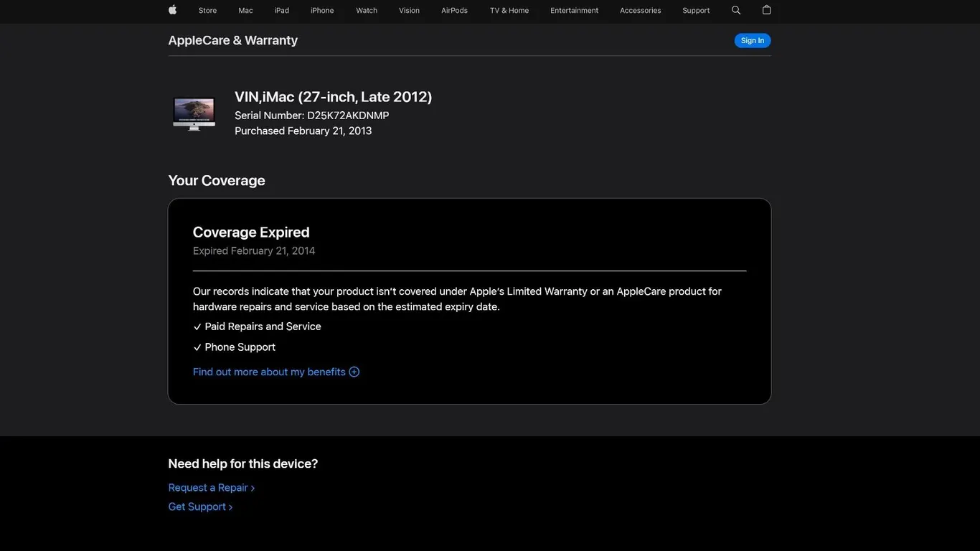Expand benefits via the plus circle icon

click(x=354, y=372)
